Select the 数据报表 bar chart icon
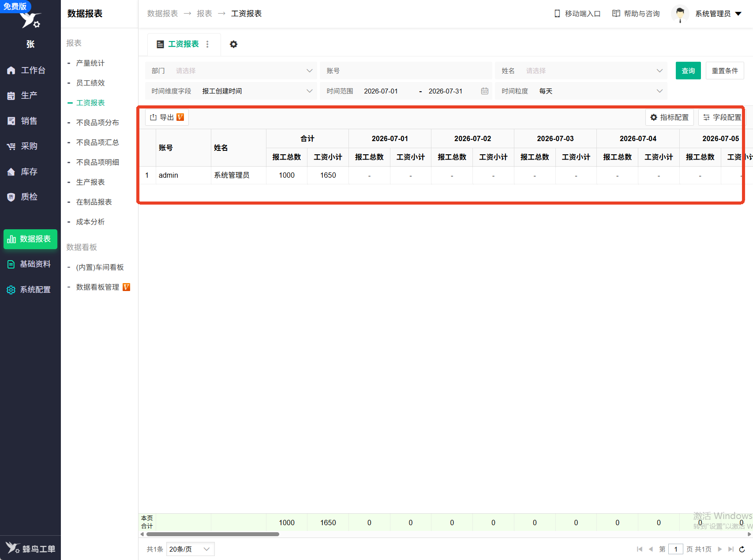This screenshot has height=560, width=753. tap(11, 239)
